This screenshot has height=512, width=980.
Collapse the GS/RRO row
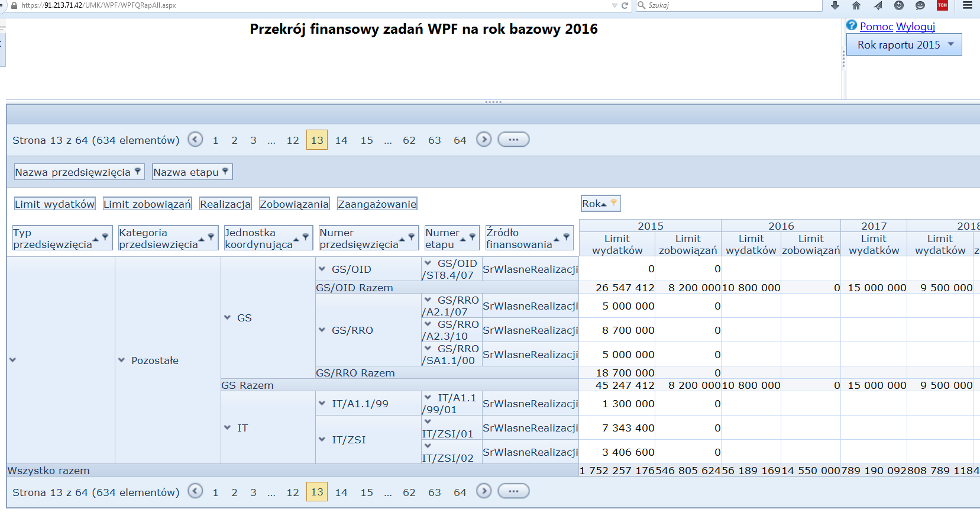coord(322,330)
